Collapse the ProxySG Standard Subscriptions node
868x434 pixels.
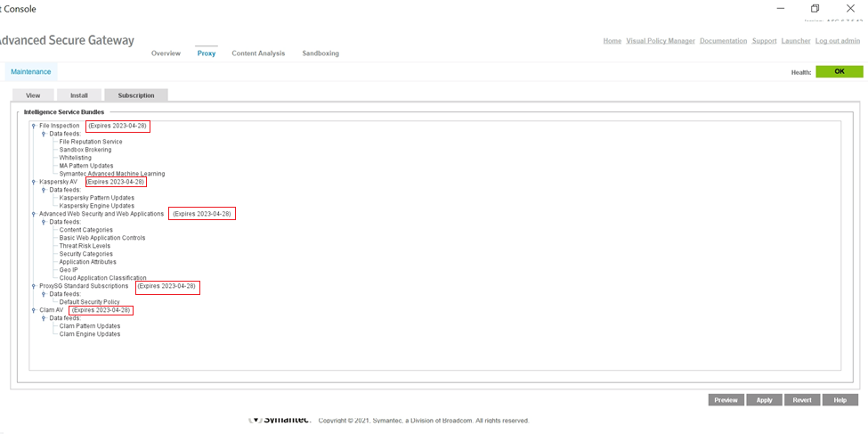pyautogui.click(x=33, y=286)
